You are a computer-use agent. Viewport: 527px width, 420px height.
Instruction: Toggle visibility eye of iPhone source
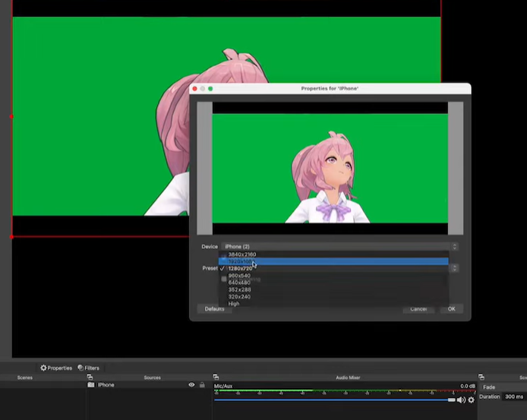[191, 385]
